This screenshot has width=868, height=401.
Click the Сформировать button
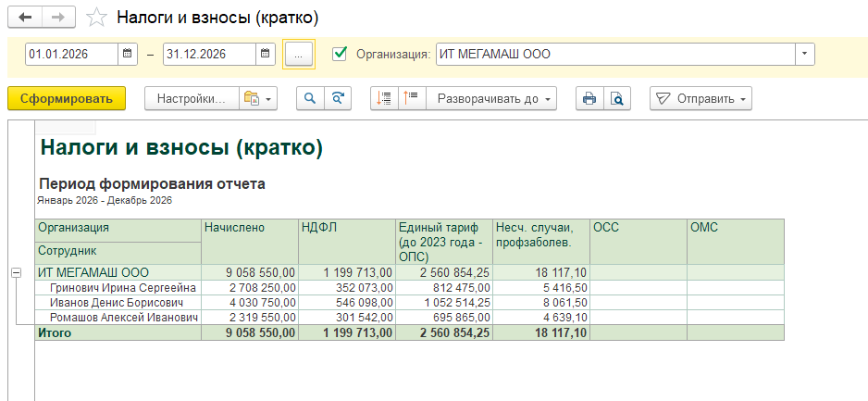pyautogui.click(x=66, y=99)
